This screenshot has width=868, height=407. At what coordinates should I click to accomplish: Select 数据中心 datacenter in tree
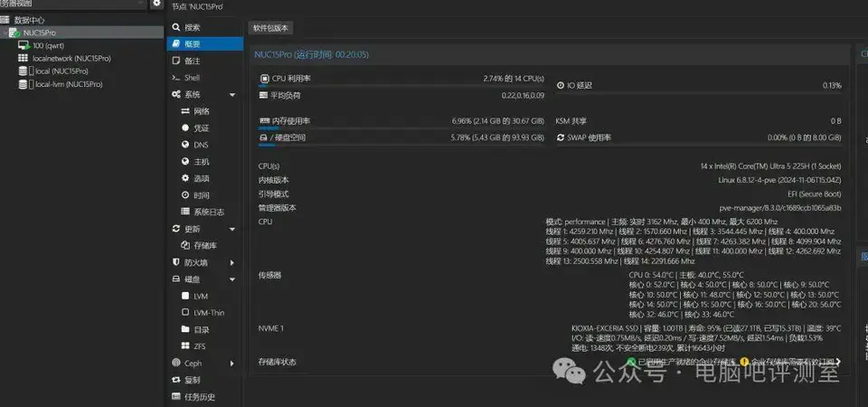tap(29, 20)
